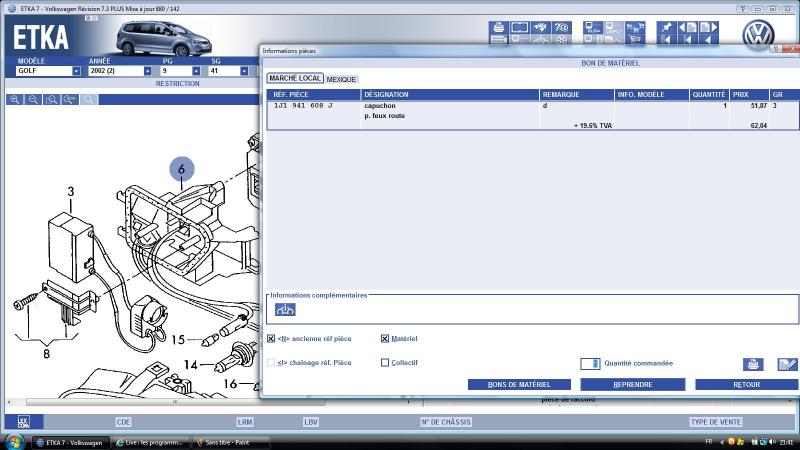Click the Quantité commandée input field

click(x=590, y=364)
